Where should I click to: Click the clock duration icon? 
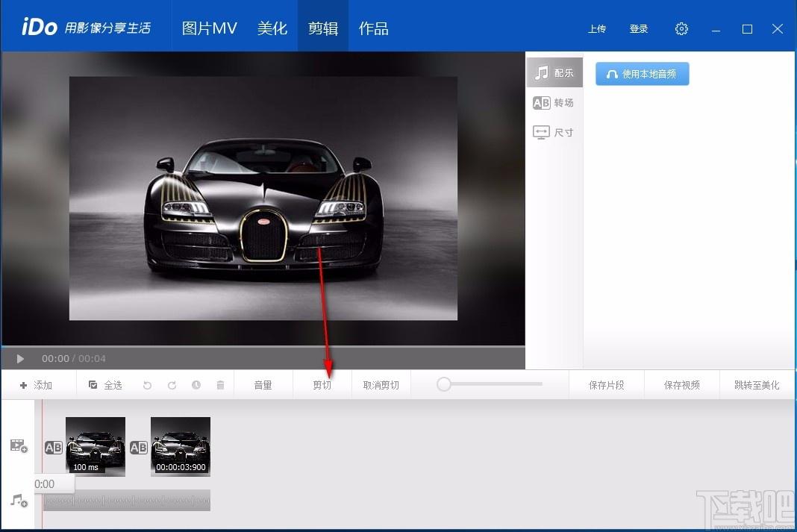pyautogui.click(x=196, y=385)
